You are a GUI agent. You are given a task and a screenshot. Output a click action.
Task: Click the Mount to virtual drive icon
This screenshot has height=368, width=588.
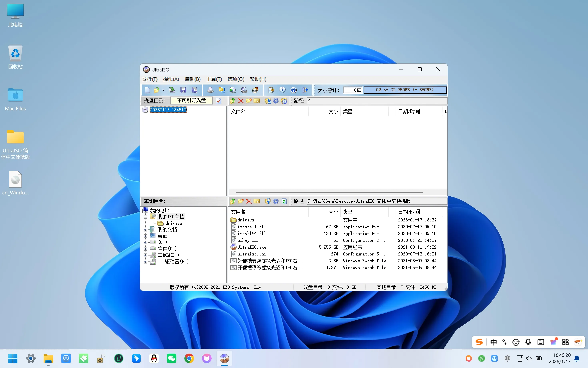[x=244, y=90]
